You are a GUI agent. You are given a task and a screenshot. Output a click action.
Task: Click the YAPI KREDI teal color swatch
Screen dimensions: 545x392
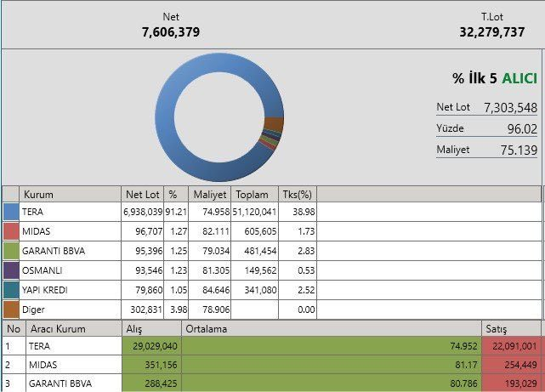(11, 290)
